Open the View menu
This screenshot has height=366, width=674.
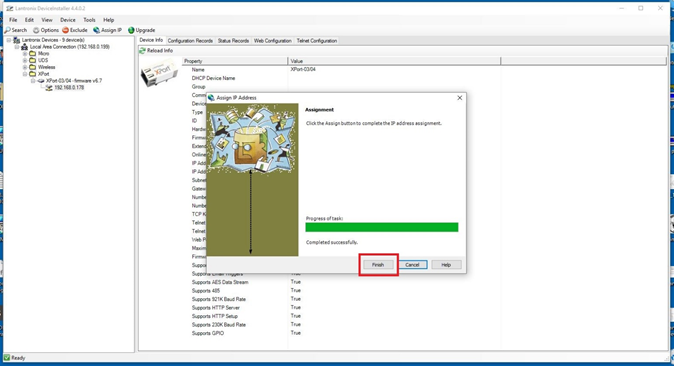47,20
